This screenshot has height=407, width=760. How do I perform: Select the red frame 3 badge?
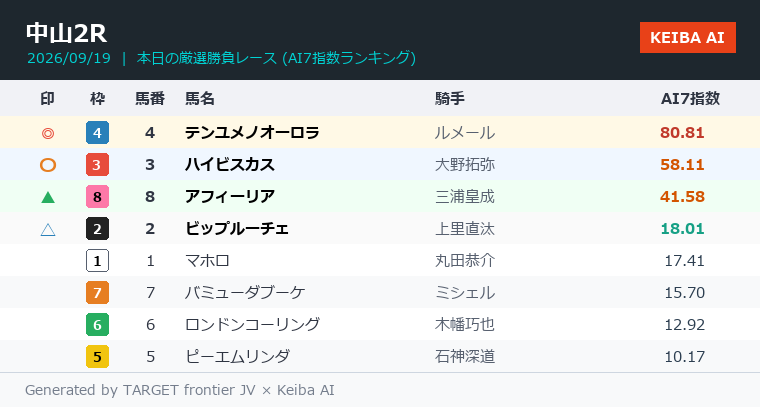[97, 165]
